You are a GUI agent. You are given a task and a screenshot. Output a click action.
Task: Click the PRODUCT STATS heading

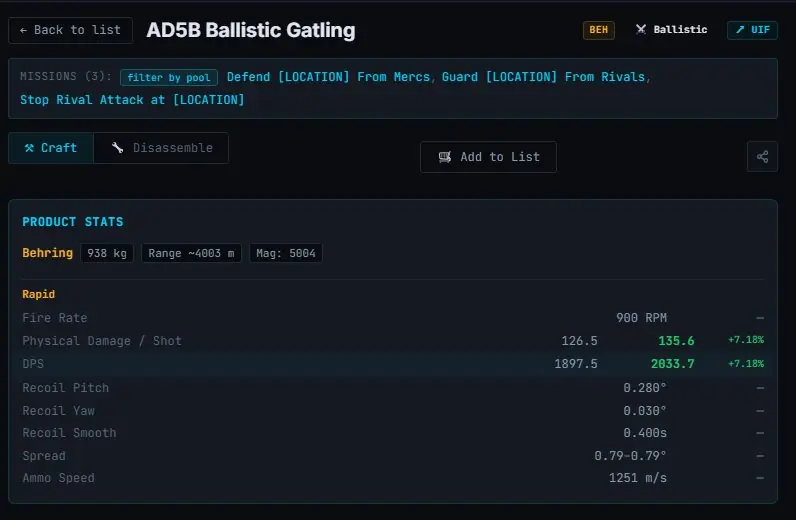(x=73, y=222)
